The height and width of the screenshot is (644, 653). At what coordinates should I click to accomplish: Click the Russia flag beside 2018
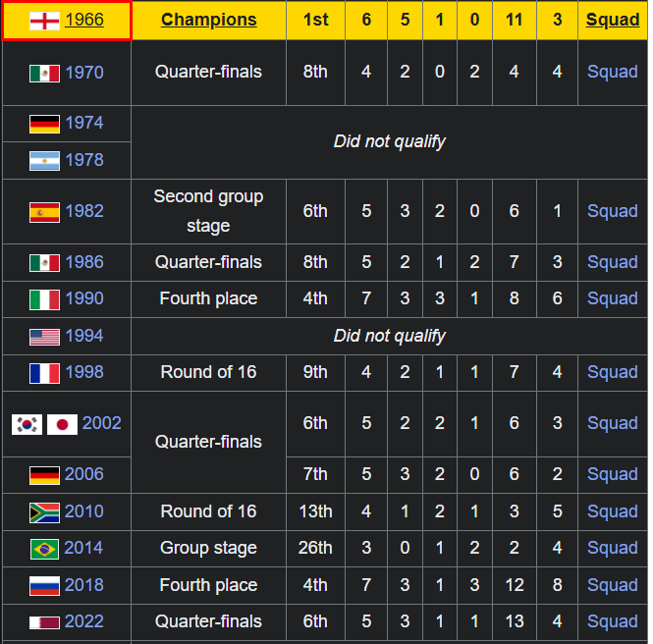(44, 586)
